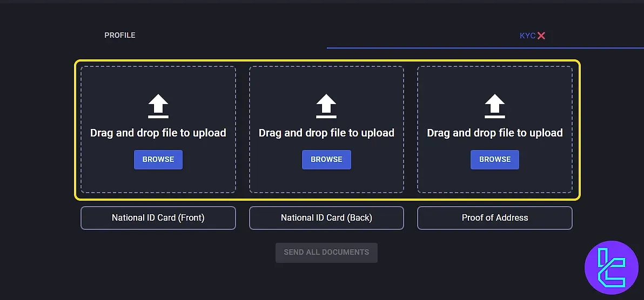644x300 pixels.
Task: Click the SEND ALL DOCUMENTS button
Action: (326, 253)
